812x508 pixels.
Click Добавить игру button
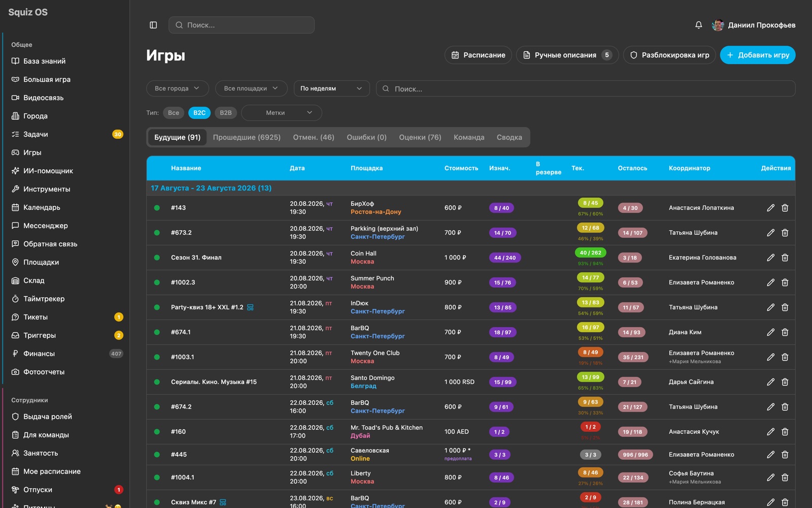click(x=758, y=55)
